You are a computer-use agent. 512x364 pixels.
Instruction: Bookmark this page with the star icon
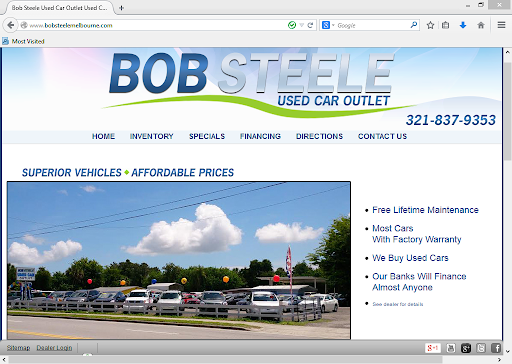pos(430,25)
